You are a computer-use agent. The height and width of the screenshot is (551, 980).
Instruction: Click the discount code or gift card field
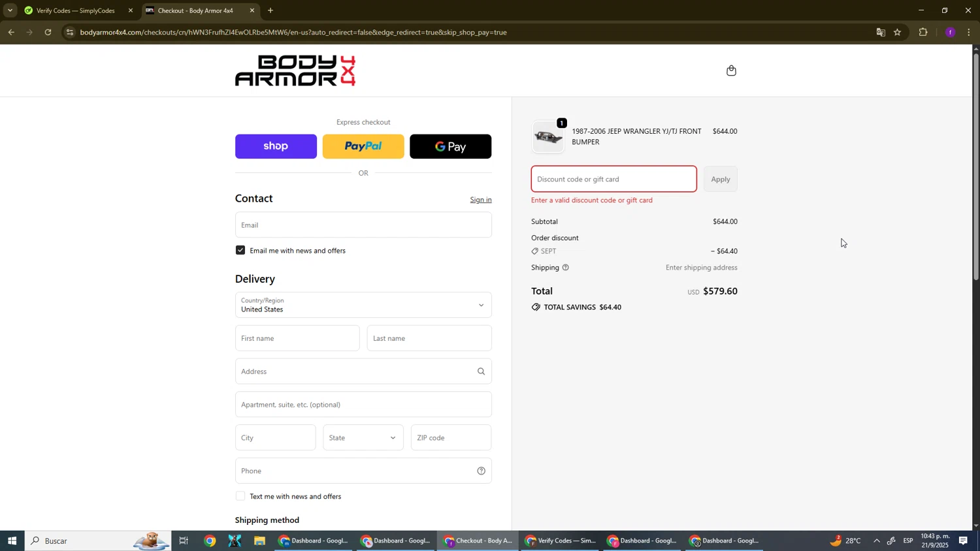click(x=614, y=179)
